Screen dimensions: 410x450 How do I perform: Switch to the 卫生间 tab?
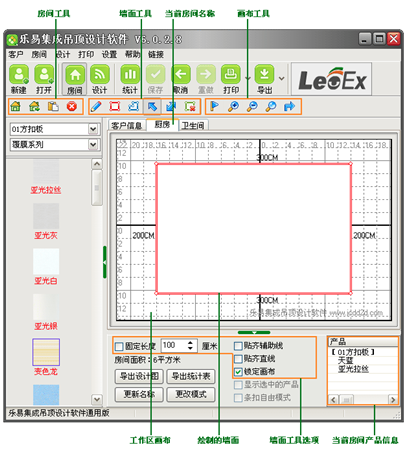pos(193,126)
